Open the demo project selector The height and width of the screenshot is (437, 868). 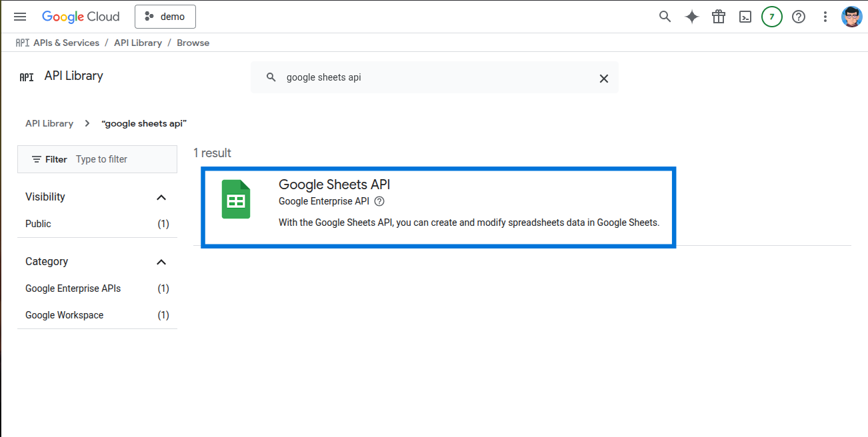[x=165, y=17]
